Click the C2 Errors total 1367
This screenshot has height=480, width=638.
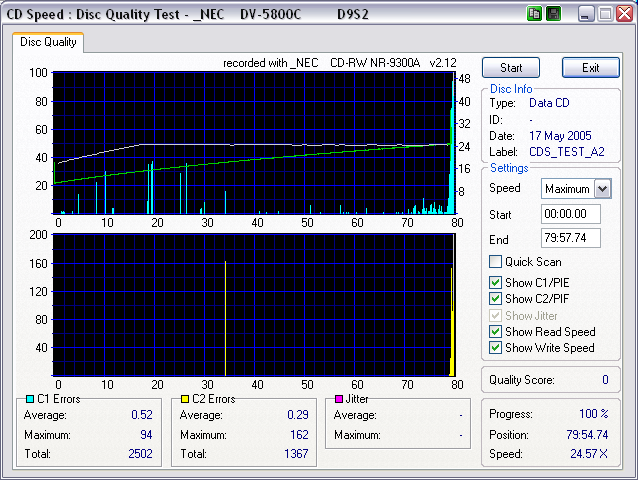(x=296, y=454)
